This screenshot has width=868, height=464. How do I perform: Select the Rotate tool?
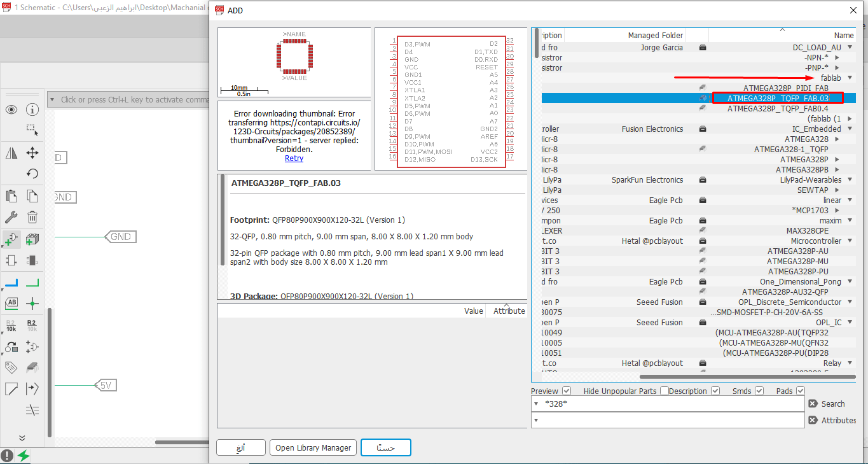point(32,173)
